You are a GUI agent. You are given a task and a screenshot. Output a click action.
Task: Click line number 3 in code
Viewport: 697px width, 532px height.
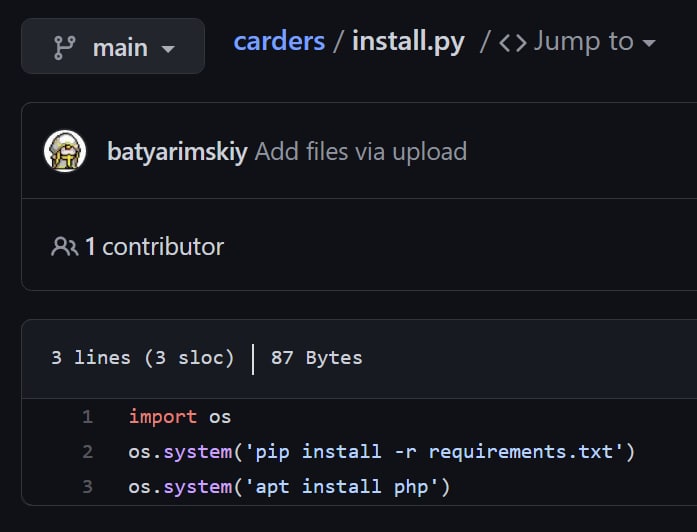(88, 487)
